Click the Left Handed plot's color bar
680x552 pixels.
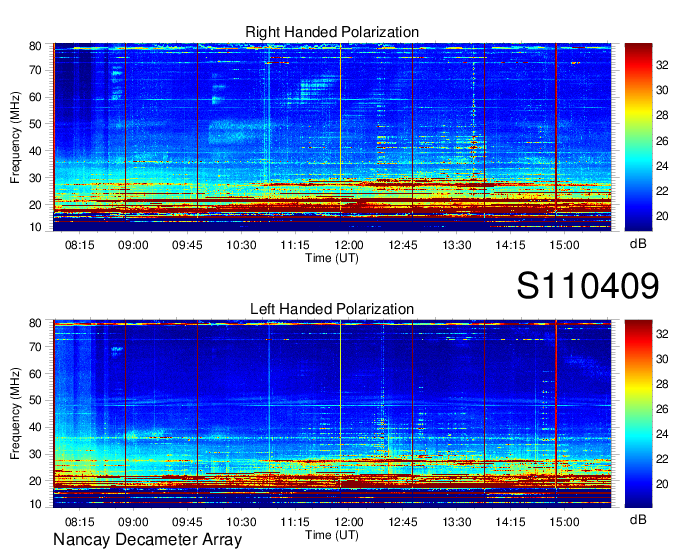[x=638, y=414]
